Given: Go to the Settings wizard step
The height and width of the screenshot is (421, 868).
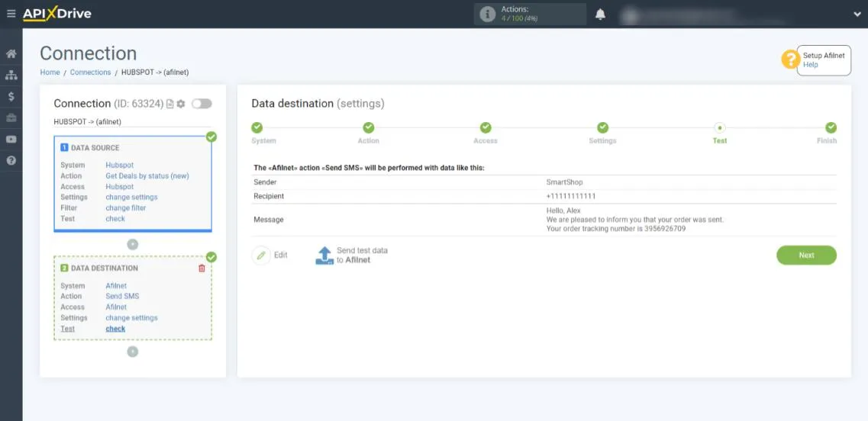Looking at the screenshot, I should click(x=602, y=128).
